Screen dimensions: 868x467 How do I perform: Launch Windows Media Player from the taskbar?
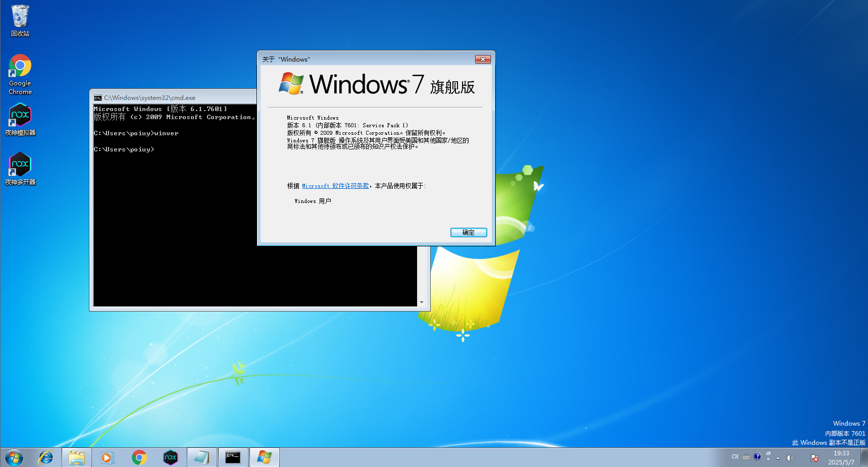pos(108,457)
